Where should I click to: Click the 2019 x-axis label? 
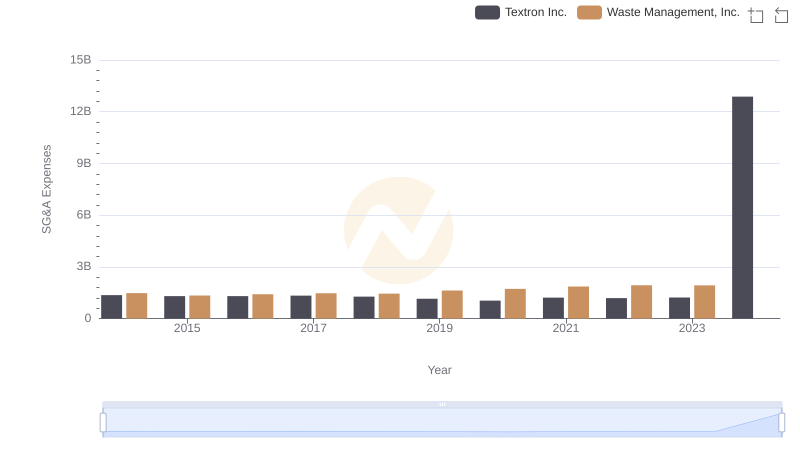click(439, 328)
